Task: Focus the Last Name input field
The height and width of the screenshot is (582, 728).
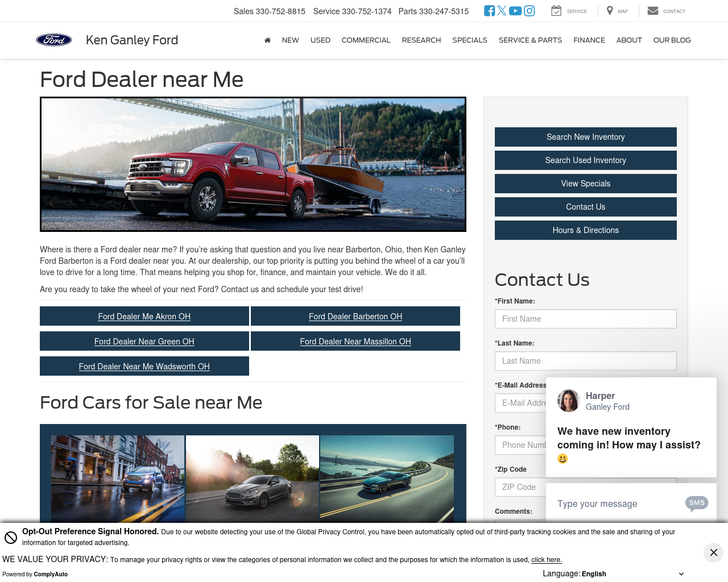Action: (x=586, y=361)
